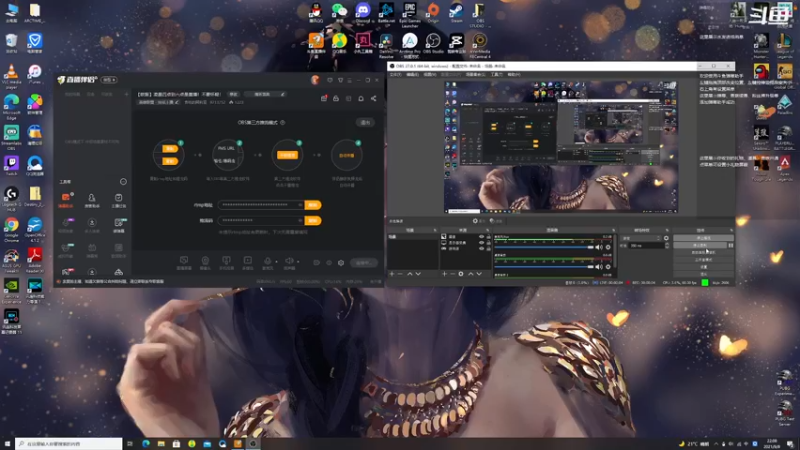Click help icon beside OBS mode title

[x=283, y=122]
